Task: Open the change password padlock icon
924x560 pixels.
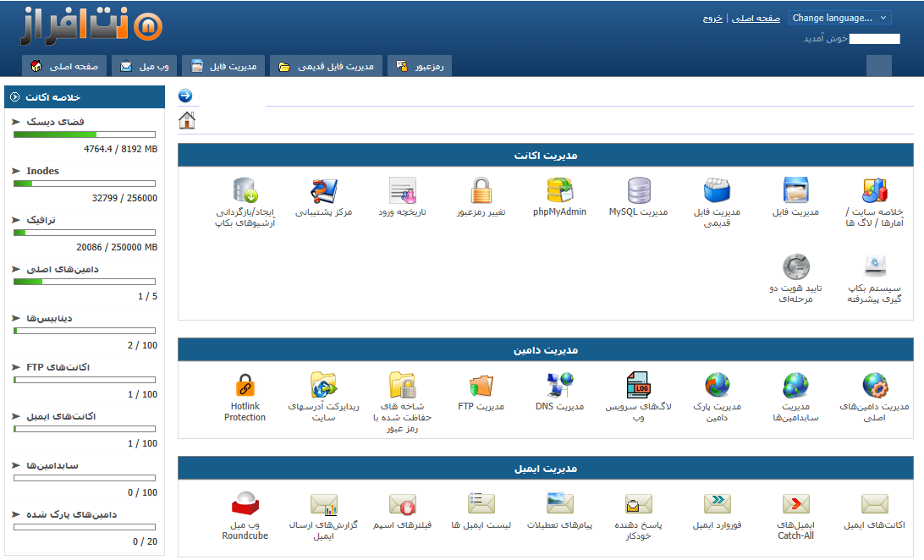Action: (481, 191)
